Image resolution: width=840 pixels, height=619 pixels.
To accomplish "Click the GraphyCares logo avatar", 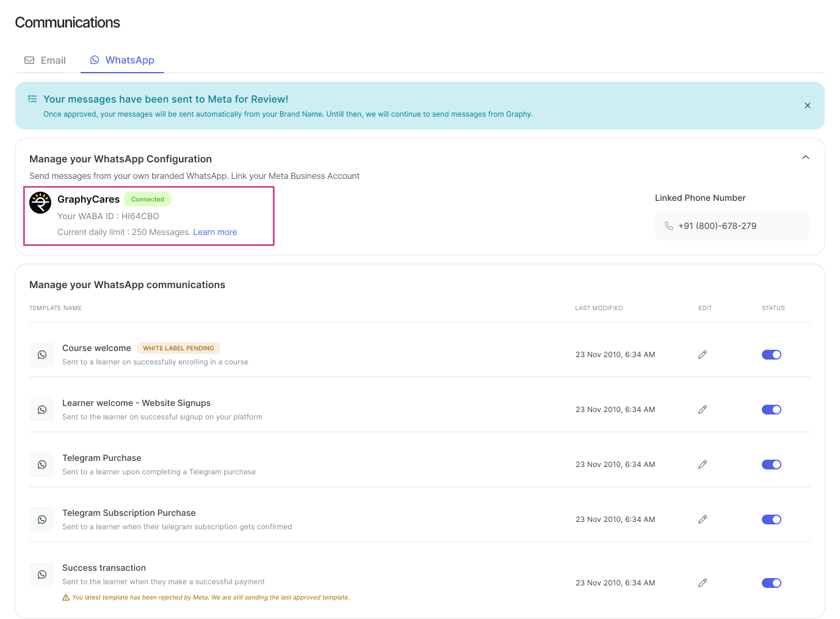I will click(40, 203).
